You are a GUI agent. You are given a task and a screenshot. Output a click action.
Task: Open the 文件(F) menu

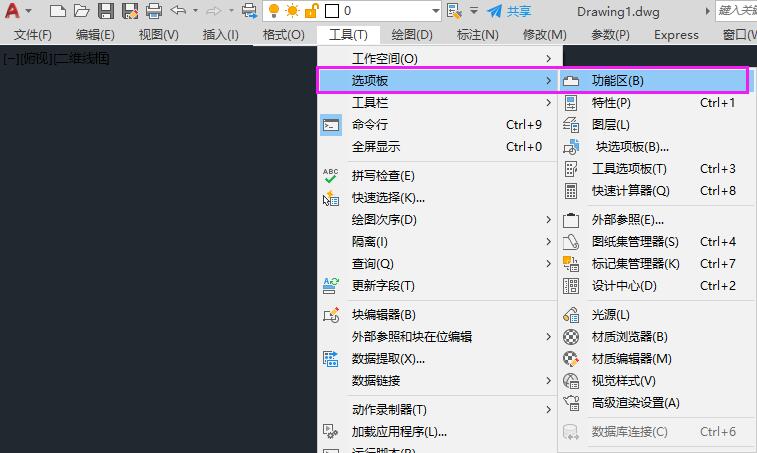tap(32, 35)
